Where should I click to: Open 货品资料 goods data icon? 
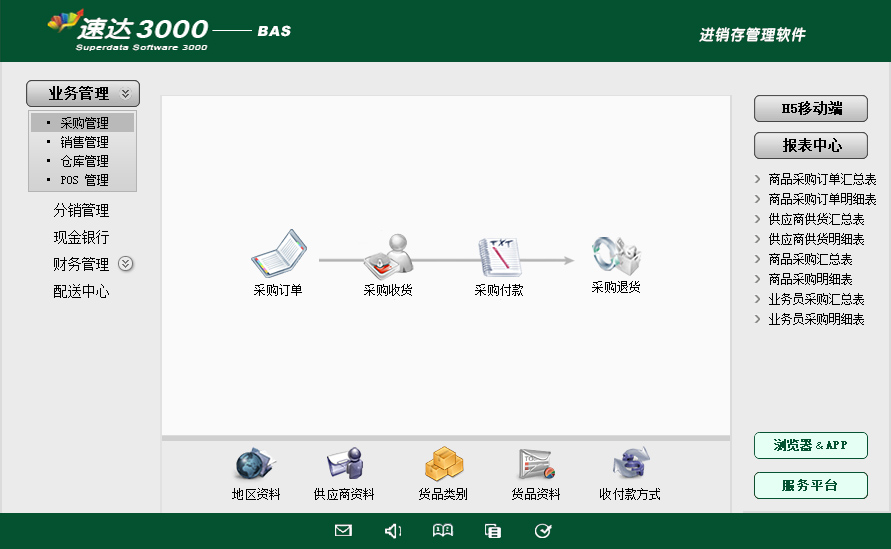pyautogui.click(x=536, y=464)
